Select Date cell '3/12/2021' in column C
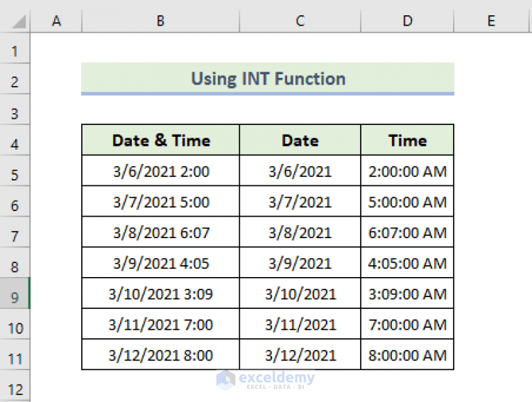This screenshot has width=532, height=402. tap(300, 355)
